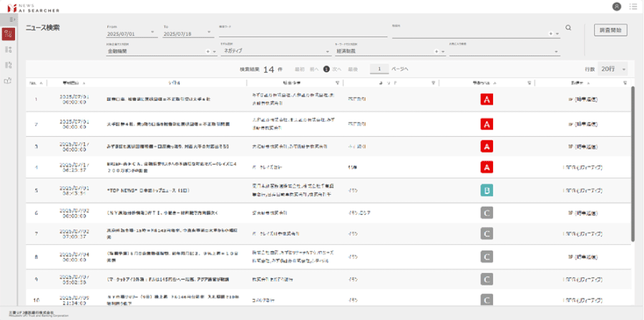The width and height of the screenshot is (644, 320).
Task: Select the highlighted news search sidebar icon
Action: [9, 34]
